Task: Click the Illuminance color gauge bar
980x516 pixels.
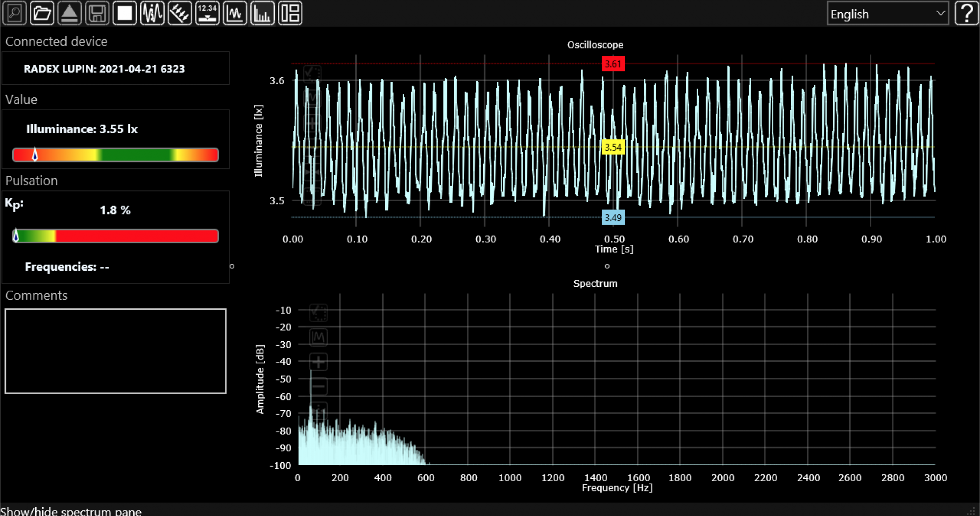Action: coord(116,155)
